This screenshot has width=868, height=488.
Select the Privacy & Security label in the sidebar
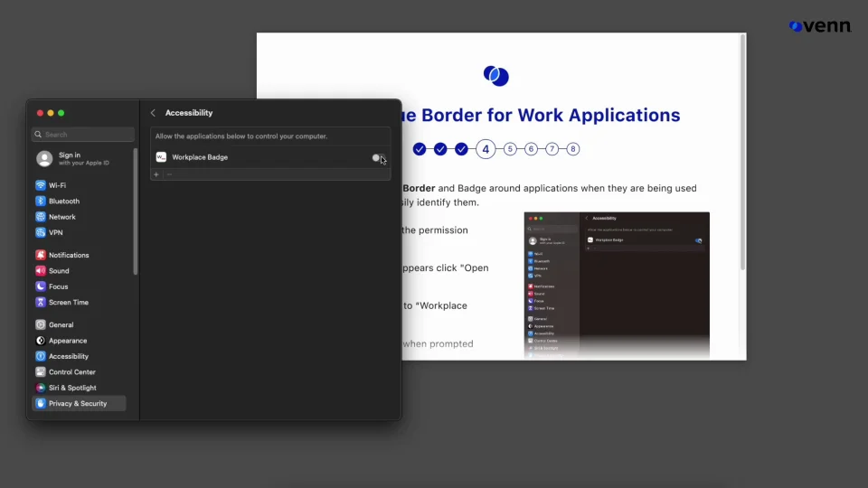coord(78,403)
